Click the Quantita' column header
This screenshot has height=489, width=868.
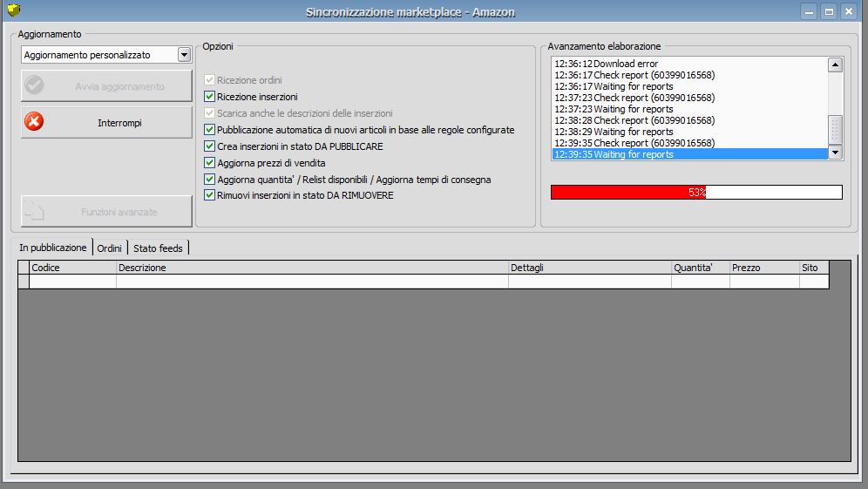(x=701, y=268)
